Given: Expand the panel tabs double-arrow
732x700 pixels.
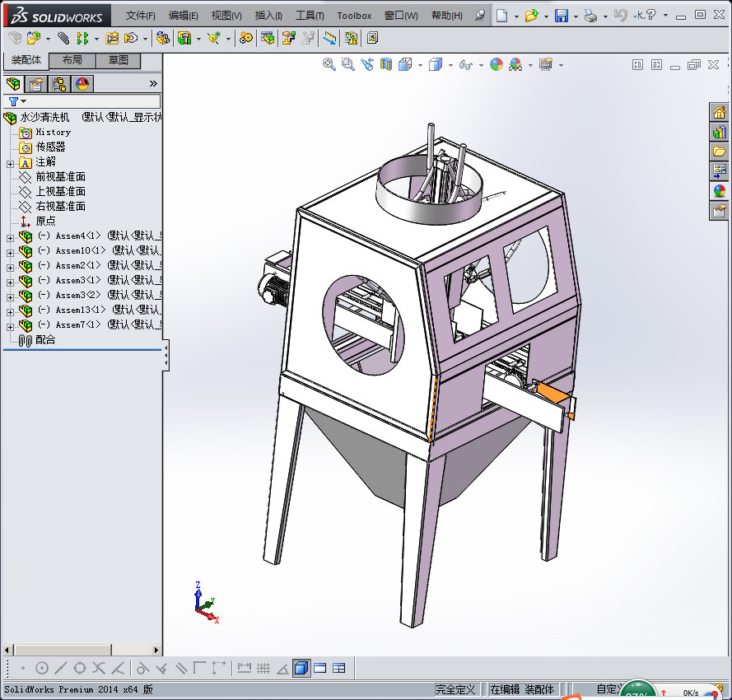Looking at the screenshot, I should (x=153, y=84).
